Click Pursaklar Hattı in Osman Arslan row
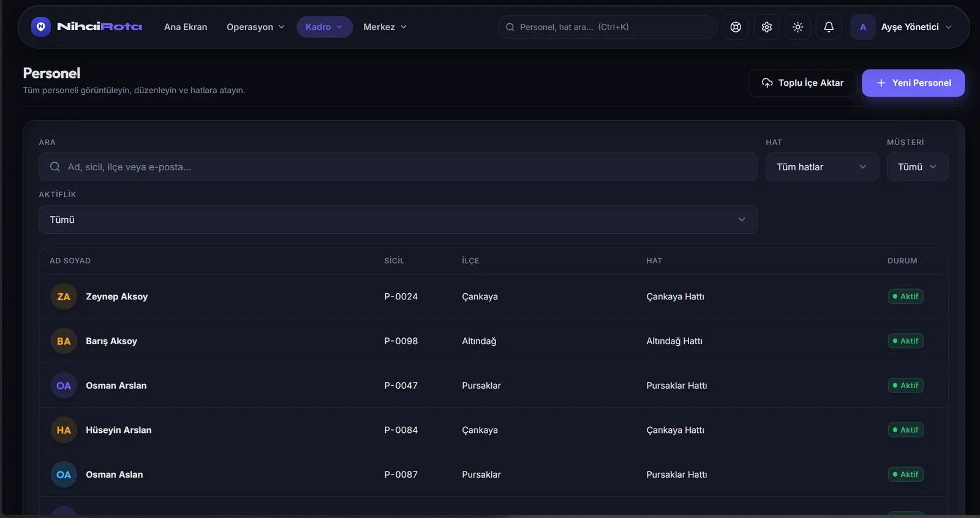The width and height of the screenshot is (980, 518). [x=676, y=386]
